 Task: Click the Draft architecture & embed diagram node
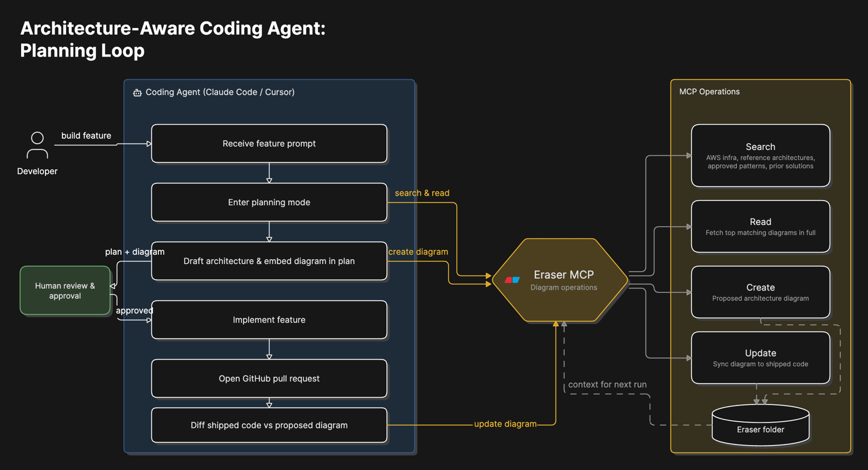coord(269,261)
